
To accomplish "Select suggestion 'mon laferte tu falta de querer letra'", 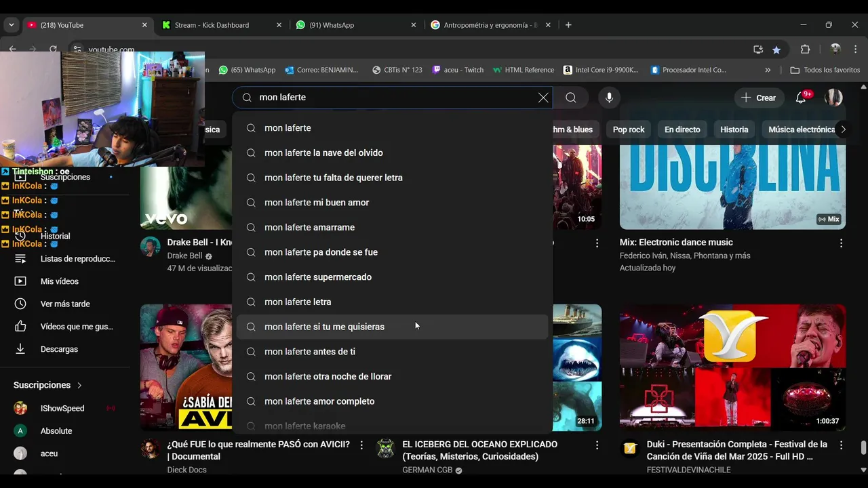I will point(391,178).
